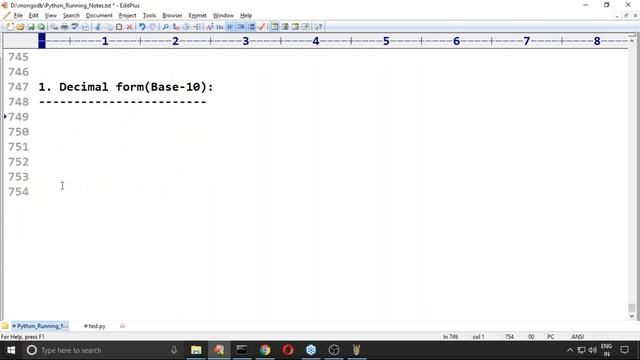The height and width of the screenshot is (360, 640).
Task: Click the 'ANSI' encoding status entry
Action: (x=578, y=337)
